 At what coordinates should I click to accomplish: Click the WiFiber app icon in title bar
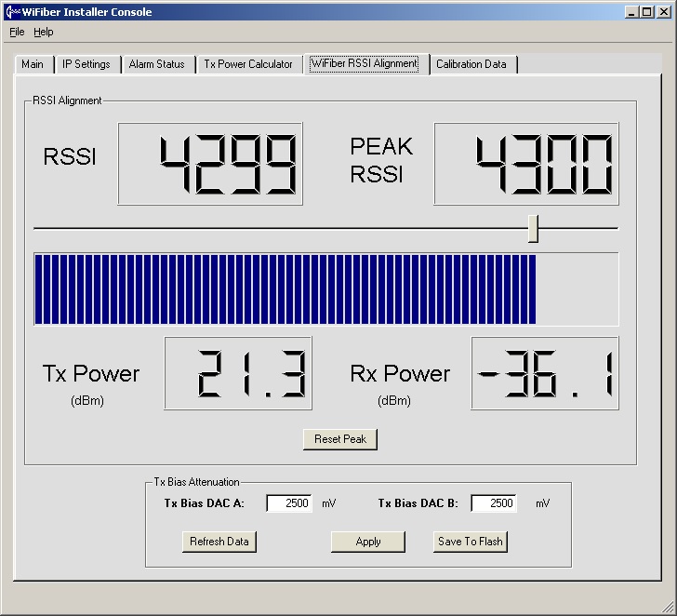tap(13, 12)
